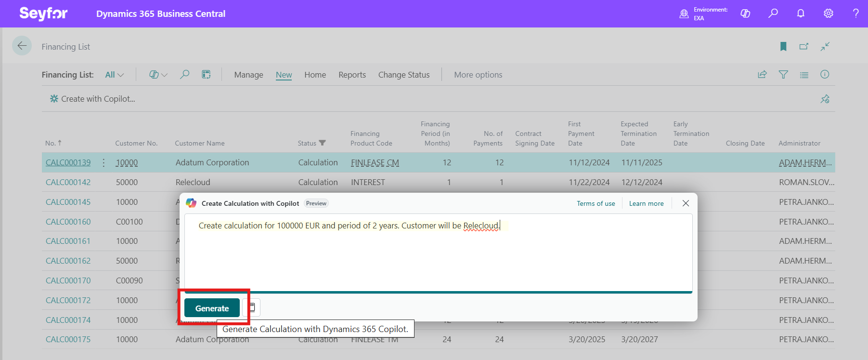Viewport: 868px width, 360px height.
Task: Open the Terms of use link
Action: click(596, 203)
